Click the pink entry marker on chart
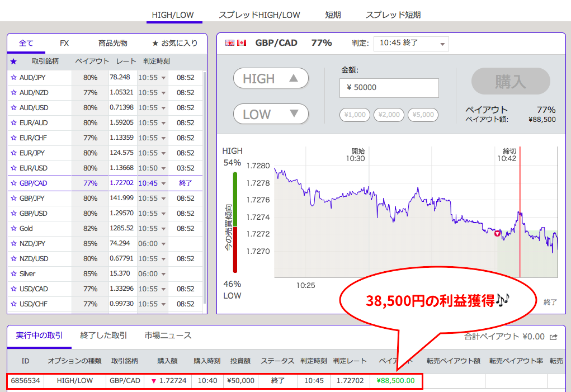 [497, 233]
